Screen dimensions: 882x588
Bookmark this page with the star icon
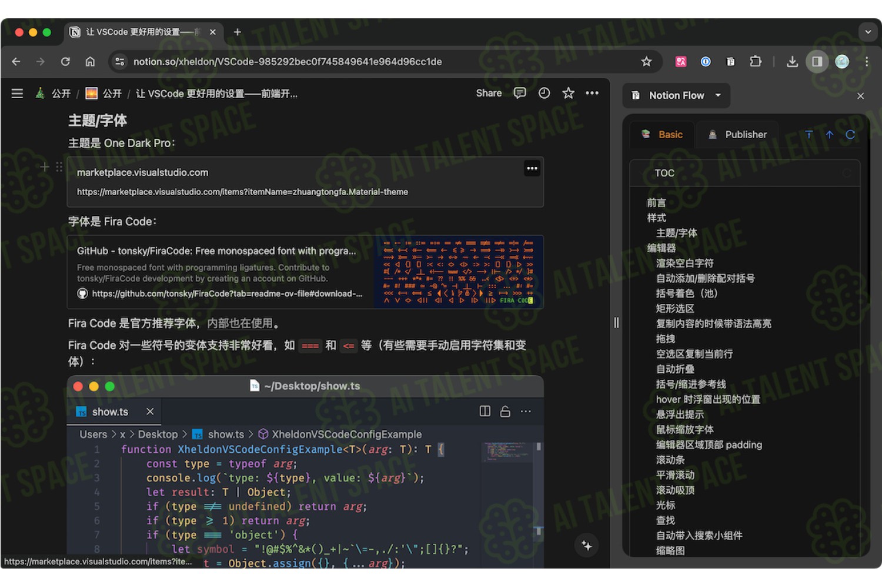[646, 62]
